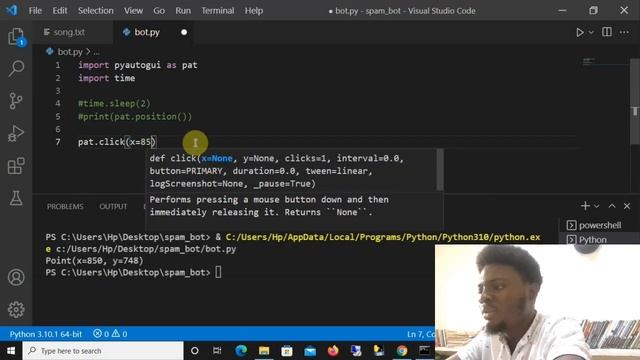Open the View menu
The image size is (640, 360).
tap(133, 11)
